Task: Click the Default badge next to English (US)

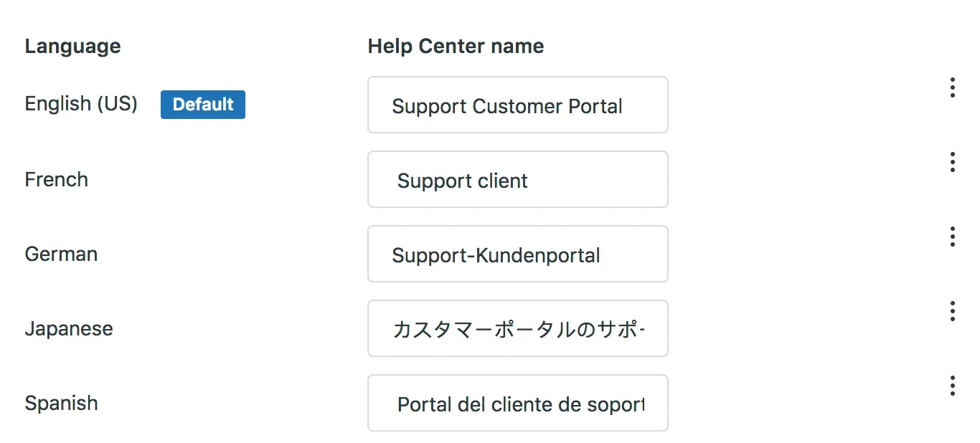Action: point(203,105)
